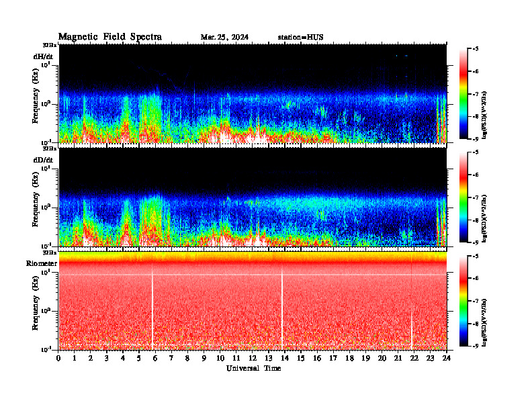Screen dimensions: 532x411
Task: Click the short white gap near 22 UT in Riometer
Action: [412, 330]
